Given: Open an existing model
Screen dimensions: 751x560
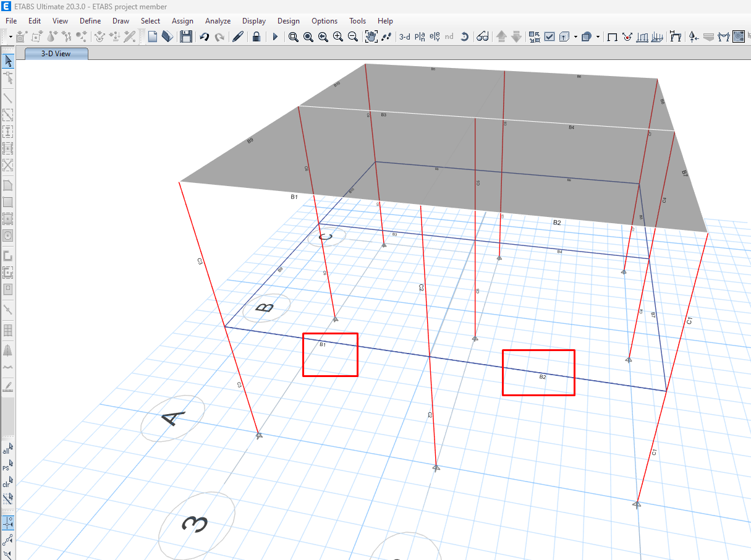Looking at the screenshot, I should (167, 36).
